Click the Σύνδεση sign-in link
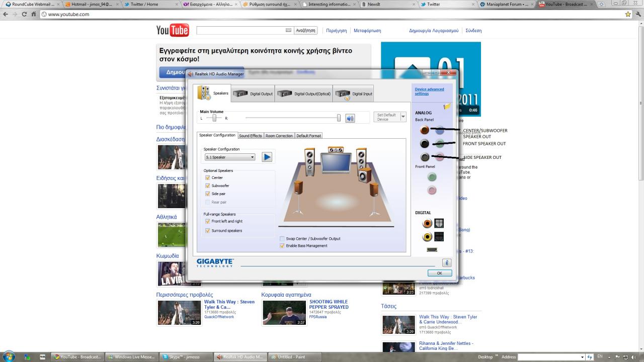Screen dimensions: 644x362 point(473,31)
